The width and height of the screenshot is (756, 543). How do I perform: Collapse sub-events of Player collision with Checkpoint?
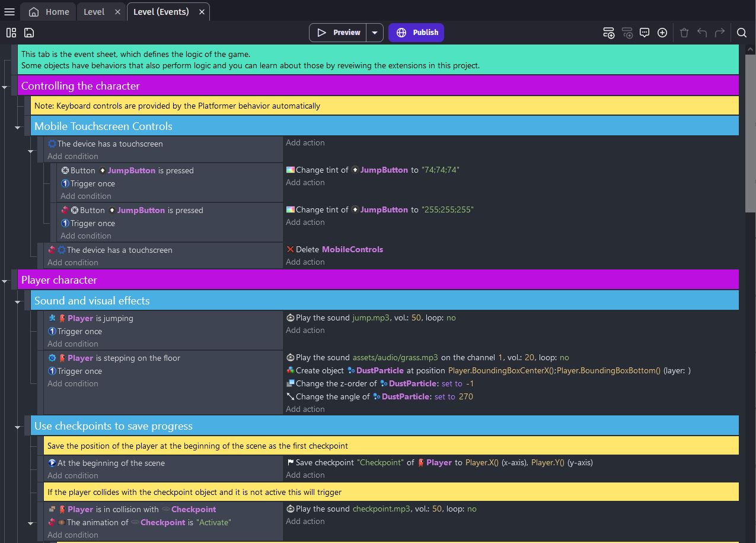coord(31,523)
